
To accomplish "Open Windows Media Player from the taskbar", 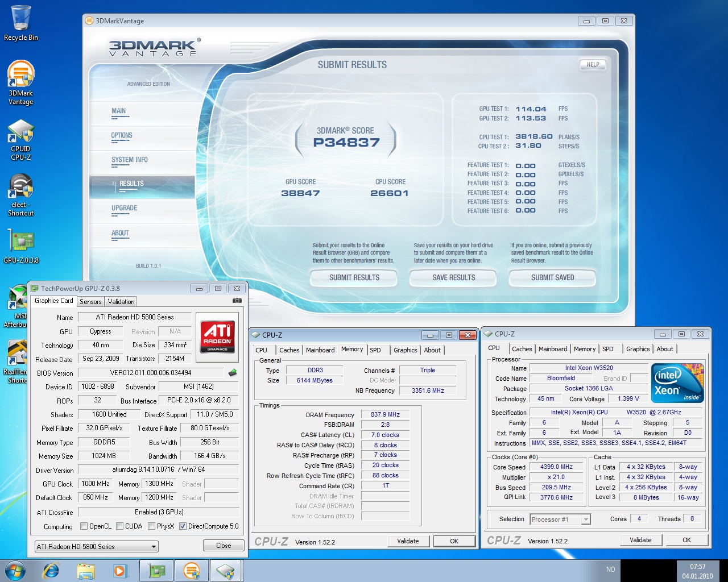I will pos(120,571).
